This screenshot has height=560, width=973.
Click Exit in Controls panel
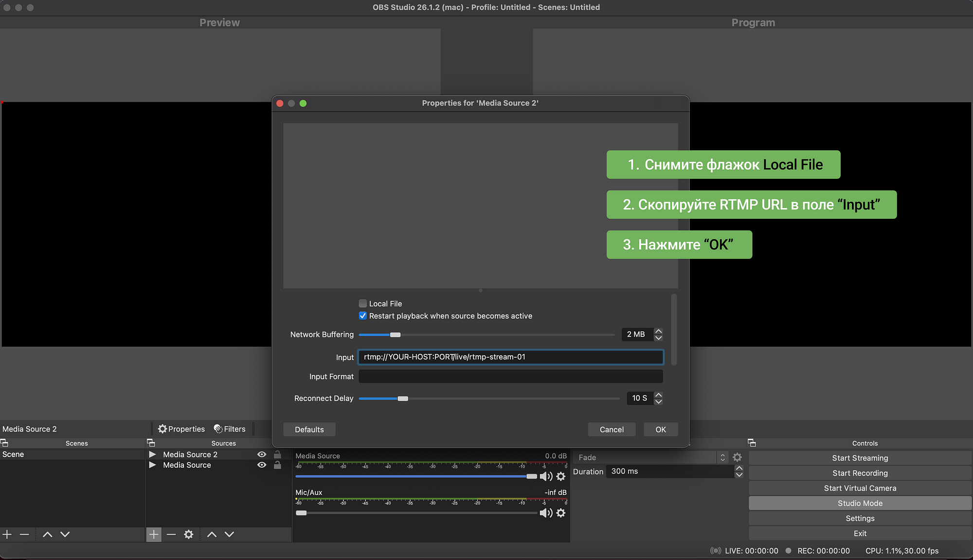click(x=860, y=533)
